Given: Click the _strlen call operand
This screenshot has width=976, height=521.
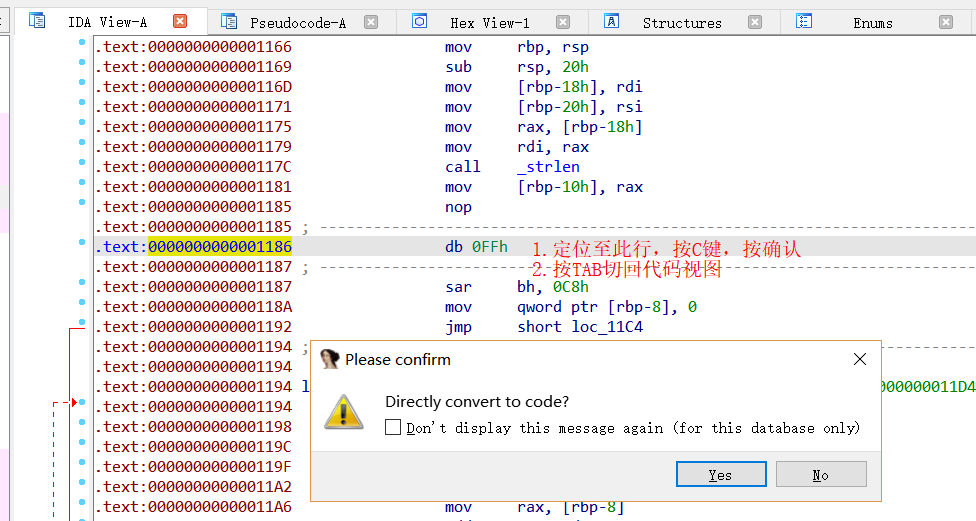Looking at the screenshot, I should click(548, 167).
